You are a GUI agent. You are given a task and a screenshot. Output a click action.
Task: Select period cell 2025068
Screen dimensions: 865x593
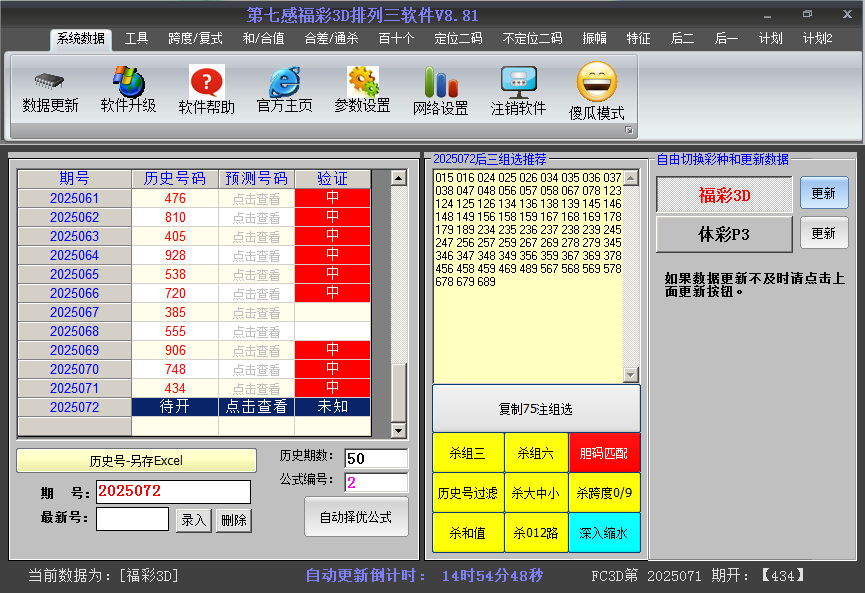[x=74, y=331]
